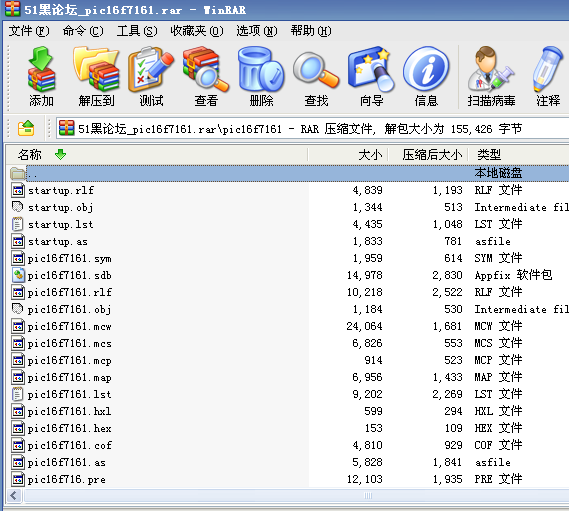This screenshot has height=511, width=569.
Task: Select the file pic16f7161.rlf
Action: pos(70,292)
